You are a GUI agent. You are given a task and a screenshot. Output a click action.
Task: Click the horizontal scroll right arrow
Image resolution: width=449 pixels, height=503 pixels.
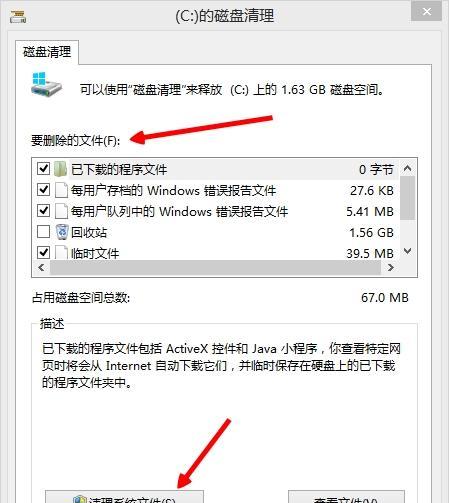[x=391, y=267]
